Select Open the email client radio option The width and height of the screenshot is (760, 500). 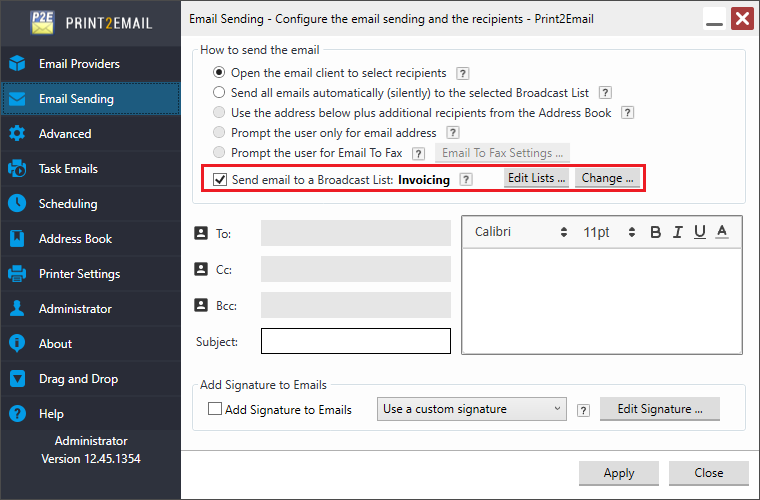tap(219, 73)
